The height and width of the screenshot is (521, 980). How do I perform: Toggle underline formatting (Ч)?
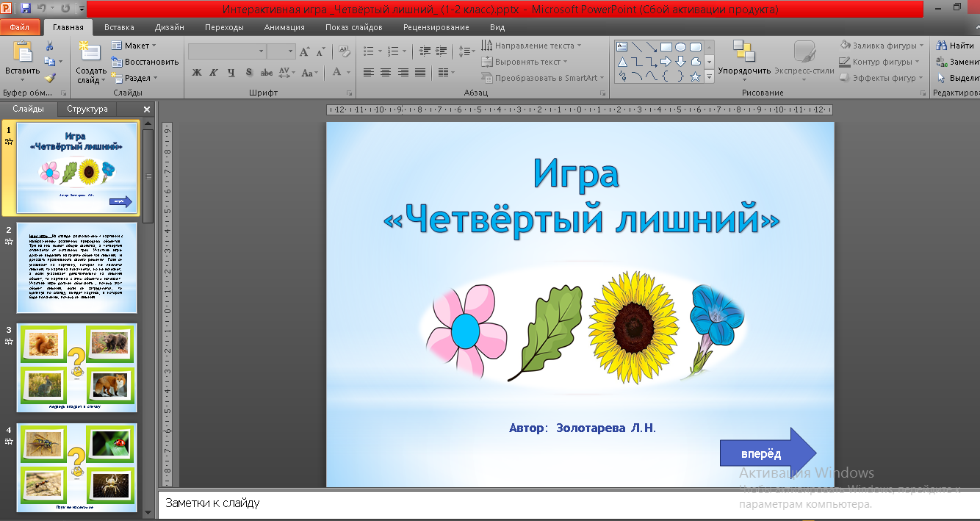click(231, 73)
